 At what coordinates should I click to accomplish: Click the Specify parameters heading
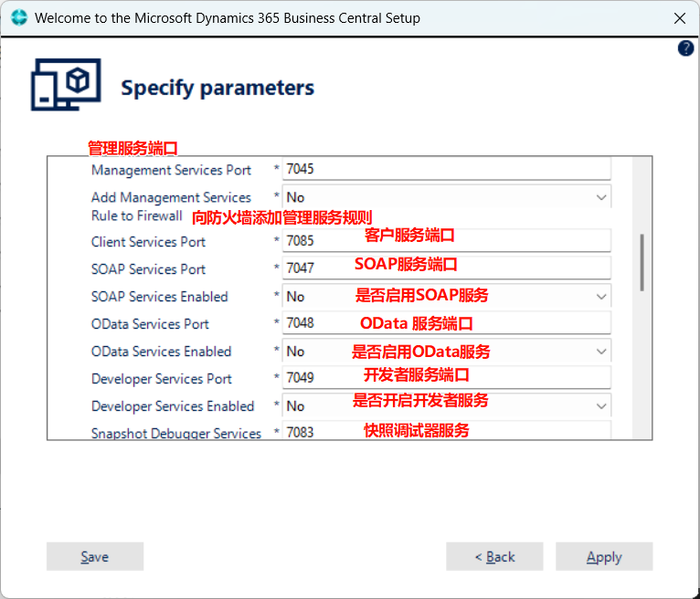217,88
